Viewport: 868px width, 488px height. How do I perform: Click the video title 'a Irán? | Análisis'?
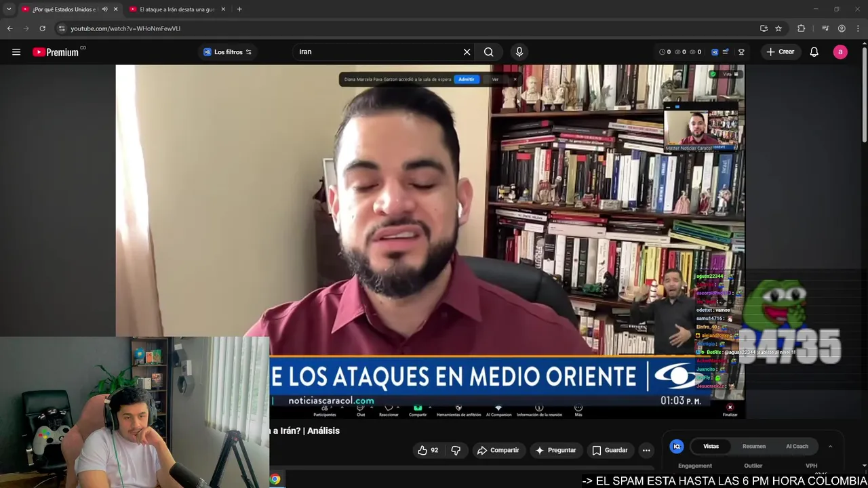pos(305,430)
